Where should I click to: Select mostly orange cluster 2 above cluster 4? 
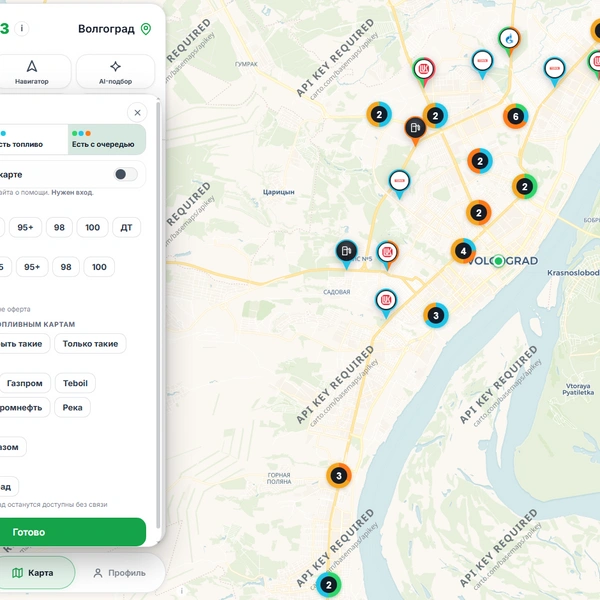tap(479, 213)
